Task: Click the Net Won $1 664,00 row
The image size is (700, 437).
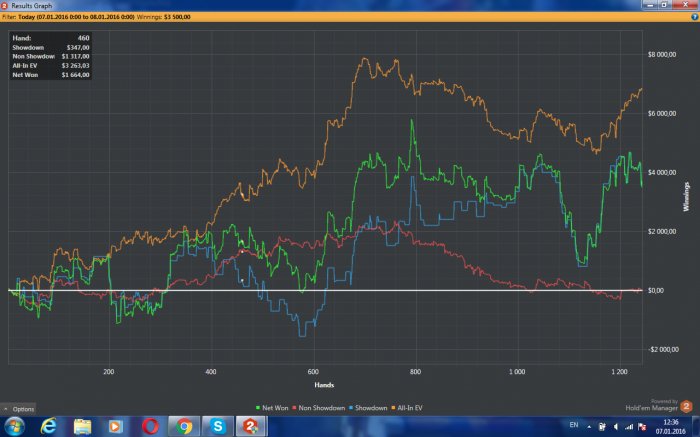Action: [x=51, y=75]
